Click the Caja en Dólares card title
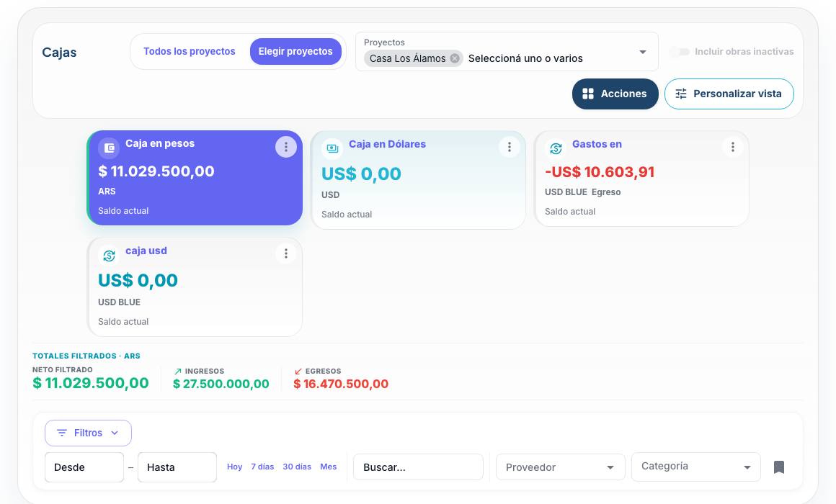The width and height of the screenshot is (836, 504). [x=387, y=144]
